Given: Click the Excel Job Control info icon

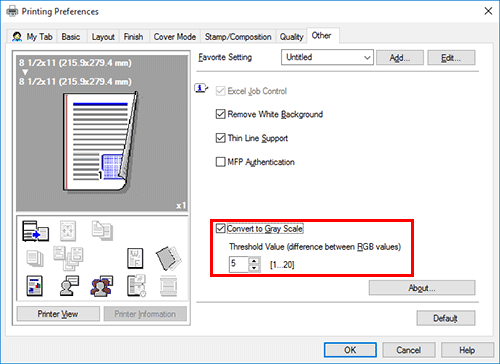Looking at the screenshot, I should pos(201,89).
